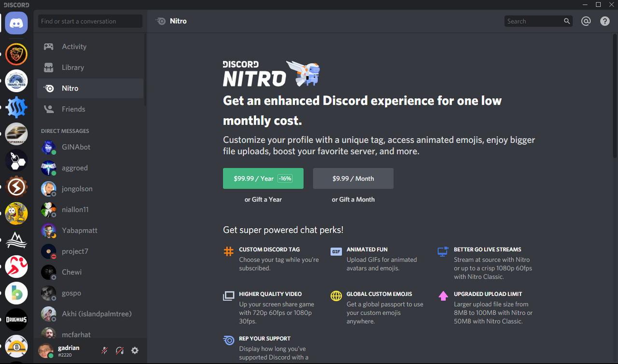The image size is (618, 364).
Task: Click the Animated Fun GIF icon
Action: pos(336,252)
